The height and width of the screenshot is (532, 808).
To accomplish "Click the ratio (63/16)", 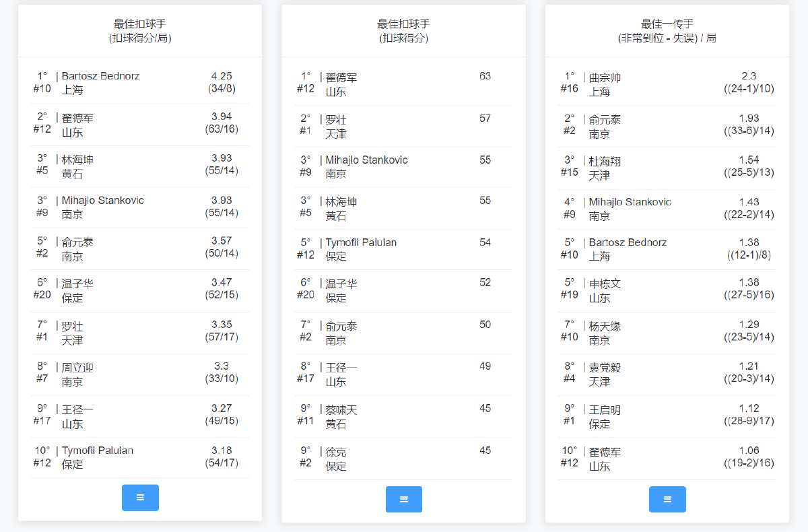I will pos(222,129).
